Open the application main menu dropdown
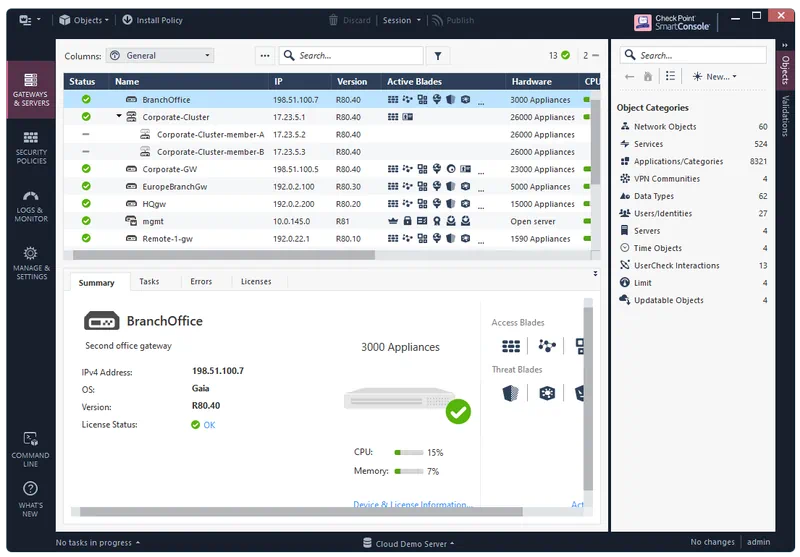 pyautogui.click(x=30, y=20)
